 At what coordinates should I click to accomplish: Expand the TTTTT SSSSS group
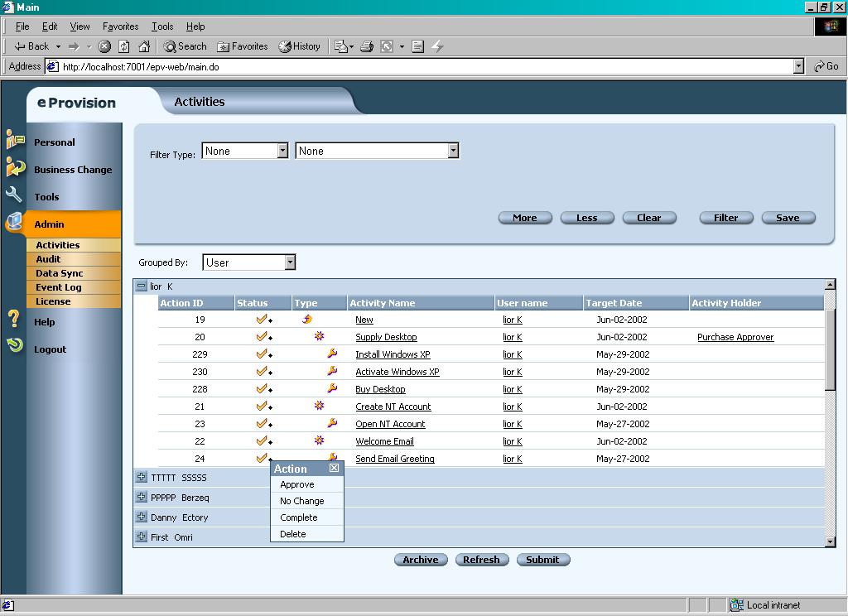point(142,478)
